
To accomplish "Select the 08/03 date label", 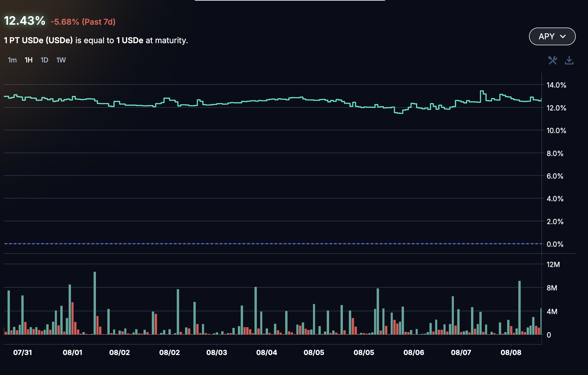I will pyautogui.click(x=217, y=352).
